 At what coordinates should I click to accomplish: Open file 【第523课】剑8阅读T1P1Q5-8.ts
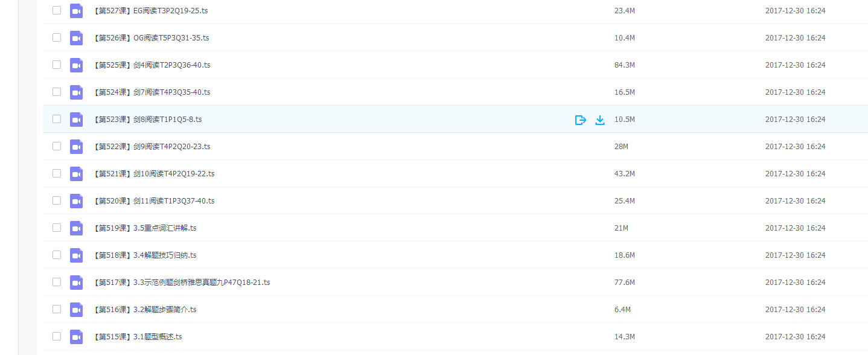click(x=147, y=120)
